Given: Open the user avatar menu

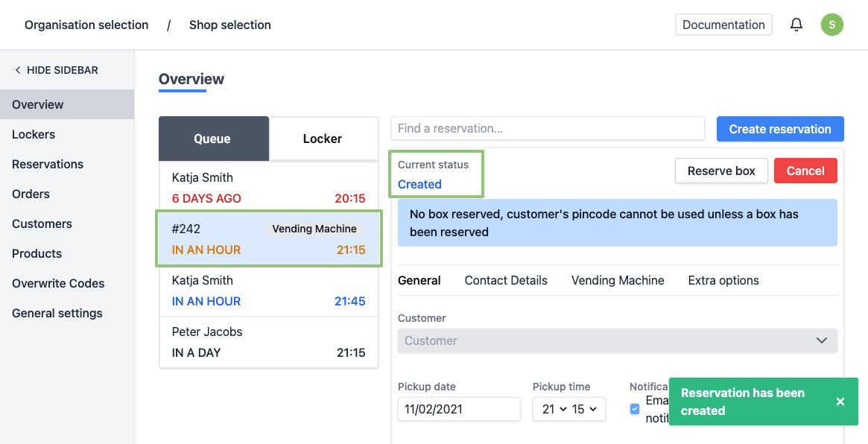Looking at the screenshot, I should tap(831, 25).
